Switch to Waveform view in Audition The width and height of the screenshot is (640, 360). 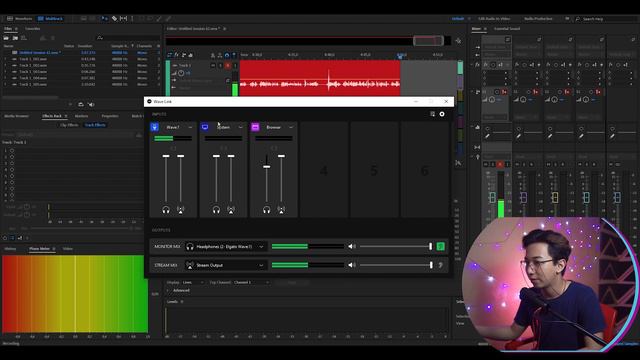(19, 19)
